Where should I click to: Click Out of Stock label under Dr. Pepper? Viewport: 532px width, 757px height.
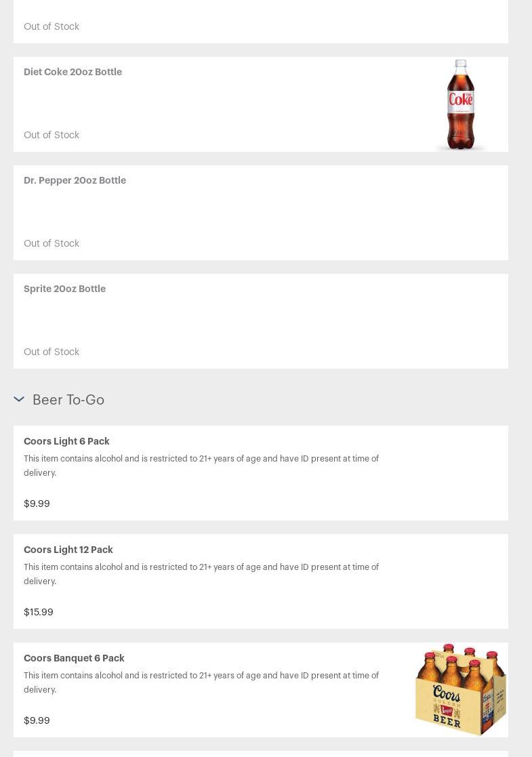click(52, 243)
